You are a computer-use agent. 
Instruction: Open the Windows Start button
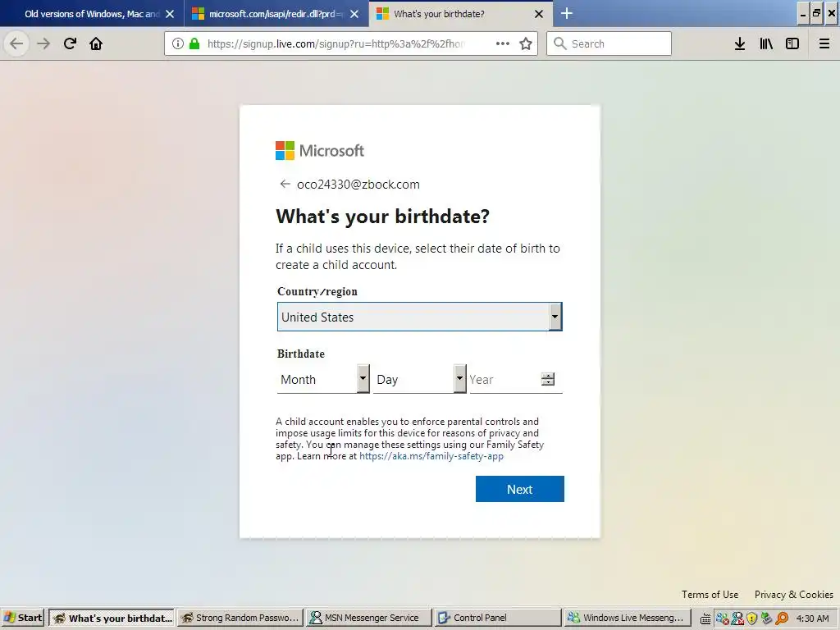23,619
